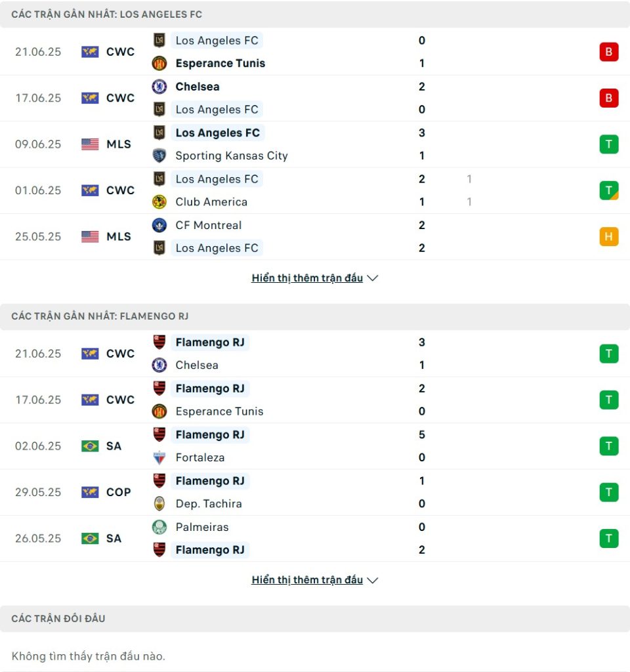Click the orange H draw badge for the CF Montreal match
630x672 pixels.
608,236
